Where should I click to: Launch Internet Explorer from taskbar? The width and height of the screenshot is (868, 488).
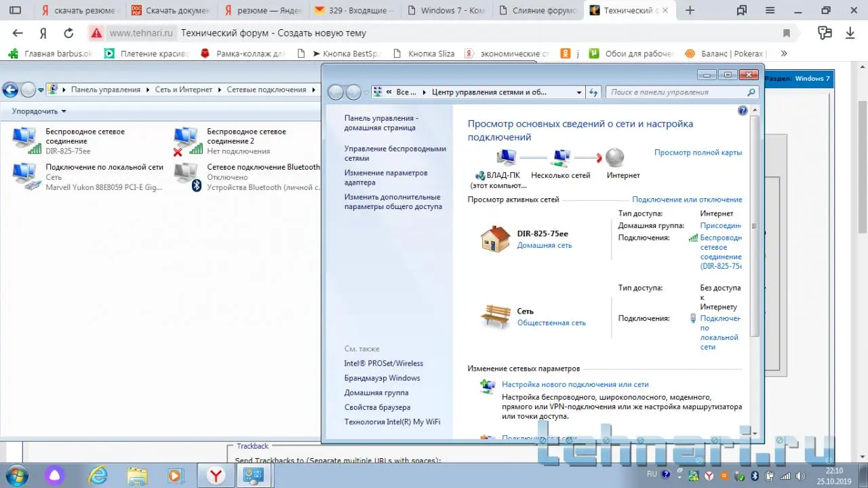pyautogui.click(x=98, y=475)
